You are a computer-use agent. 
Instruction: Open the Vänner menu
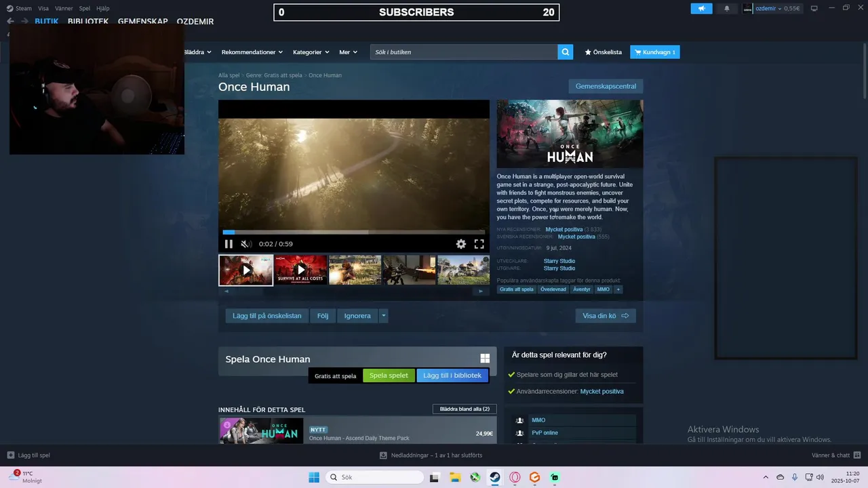(64, 8)
